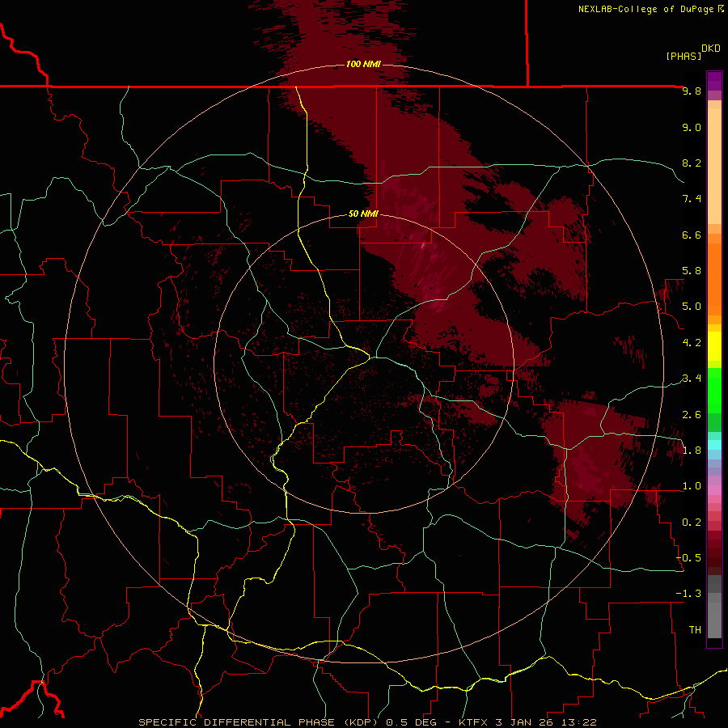728x728 pixels.
Task: Click the 5.8 value on the color scale
Action: (x=692, y=271)
